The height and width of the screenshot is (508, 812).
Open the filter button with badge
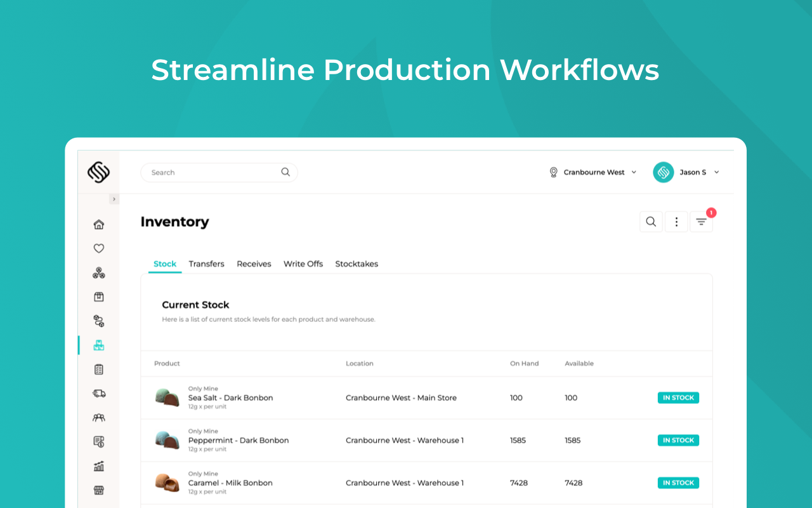click(701, 222)
